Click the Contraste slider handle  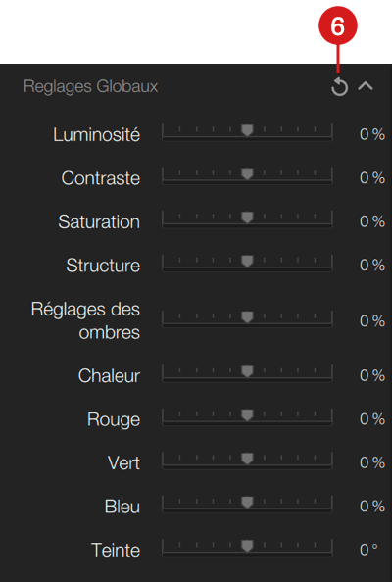(x=247, y=174)
